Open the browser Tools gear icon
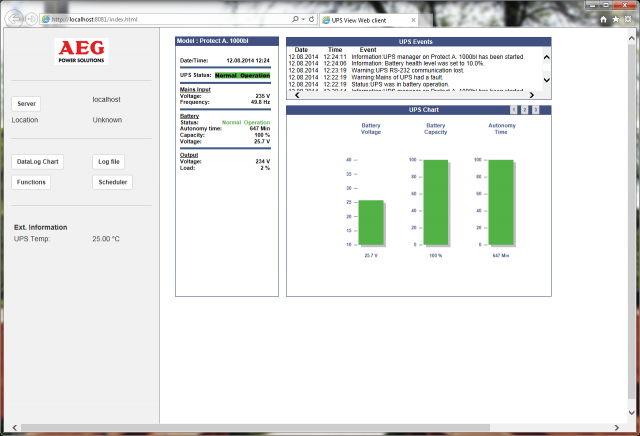Screen dimensions: 640x436 [628, 19]
